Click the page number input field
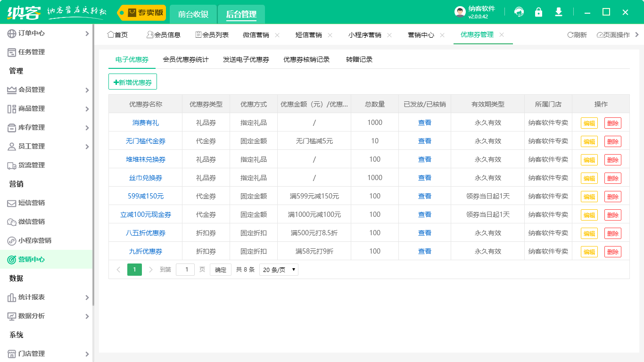Viewport: 644px width, 362px height. 185,270
